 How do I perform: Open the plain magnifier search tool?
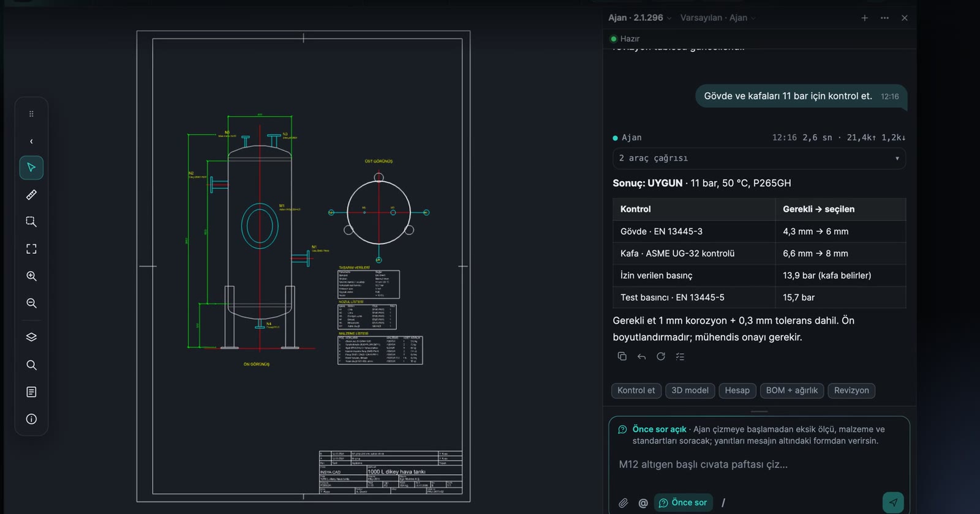[x=31, y=365]
